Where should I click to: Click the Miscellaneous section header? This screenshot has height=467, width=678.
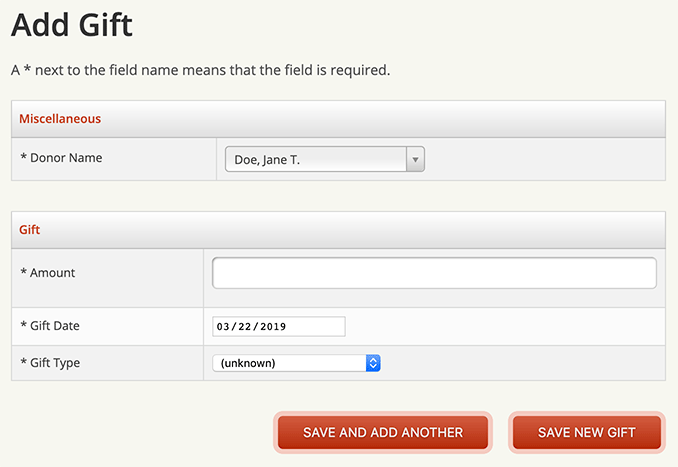point(60,118)
